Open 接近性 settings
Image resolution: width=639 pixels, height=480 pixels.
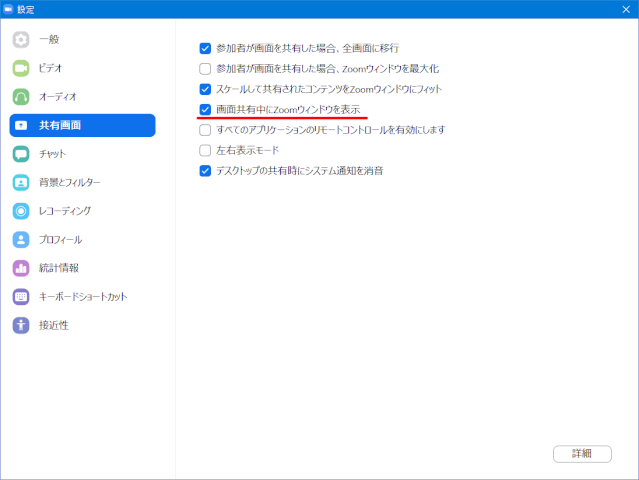click(x=82, y=325)
